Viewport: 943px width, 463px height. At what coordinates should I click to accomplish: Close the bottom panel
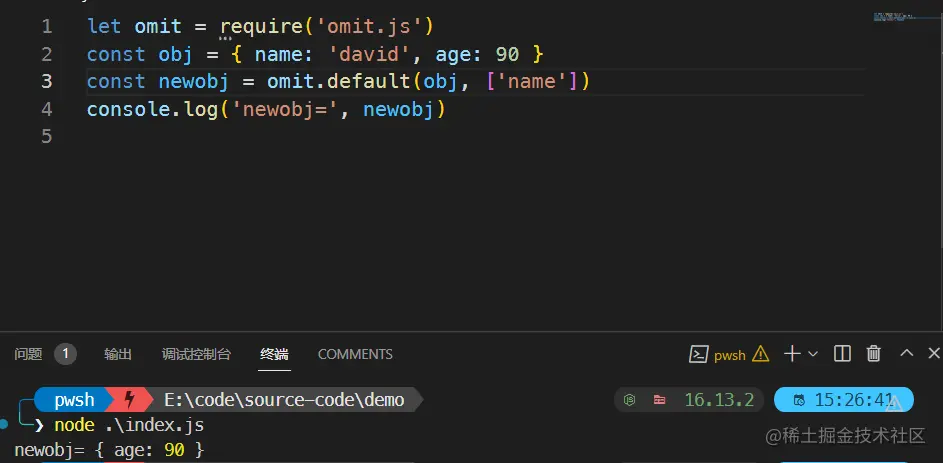click(934, 353)
